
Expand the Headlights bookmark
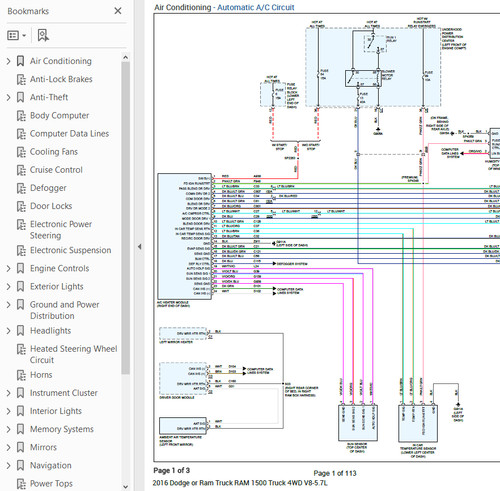coord(9,331)
